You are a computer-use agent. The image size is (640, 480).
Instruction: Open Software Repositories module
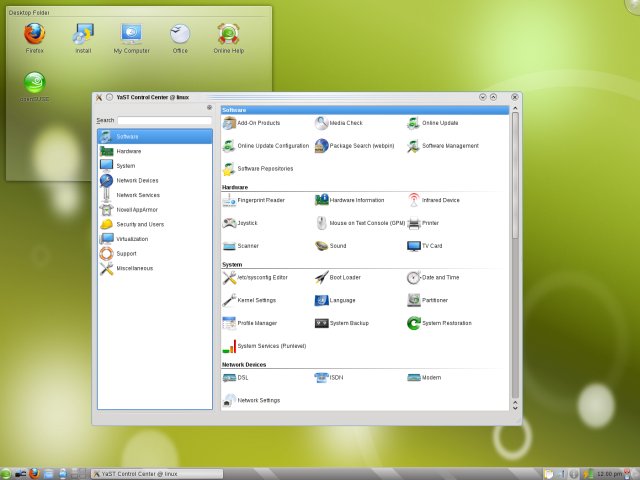pyautogui.click(x=264, y=169)
